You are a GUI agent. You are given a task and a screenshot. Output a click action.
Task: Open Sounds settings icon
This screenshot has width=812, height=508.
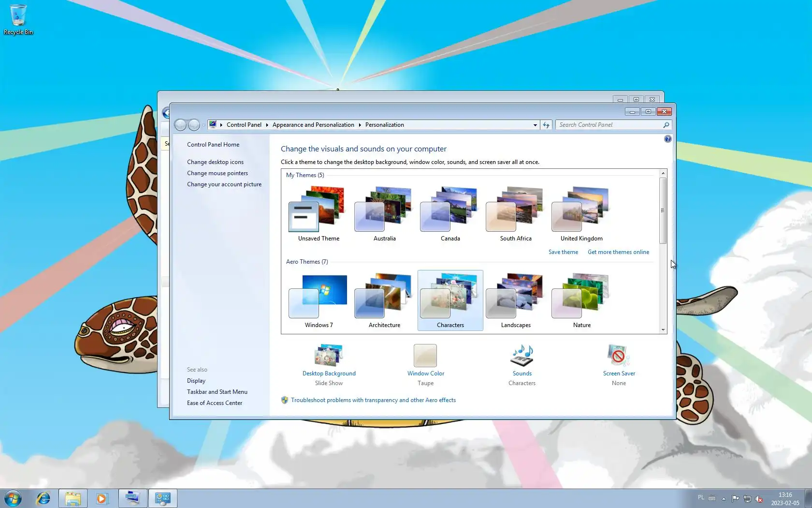click(x=522, y=356)
